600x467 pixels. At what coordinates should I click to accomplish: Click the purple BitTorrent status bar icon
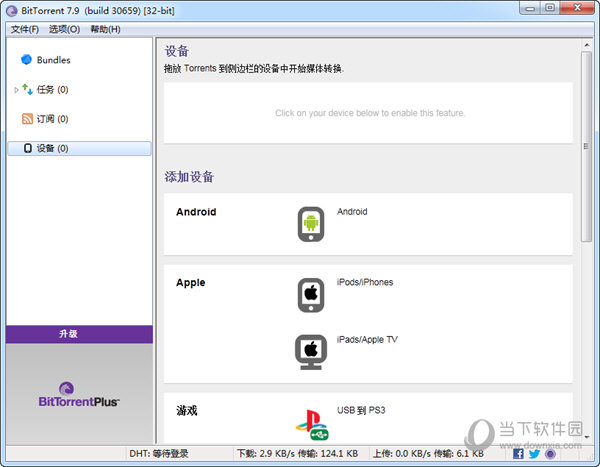pyautogui.click(x=550, y=454)
